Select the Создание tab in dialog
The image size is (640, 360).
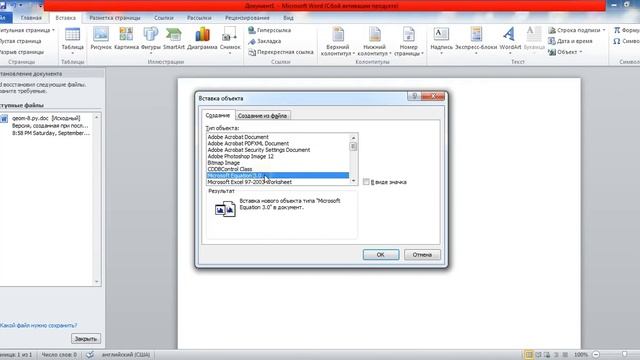point(218,116)
